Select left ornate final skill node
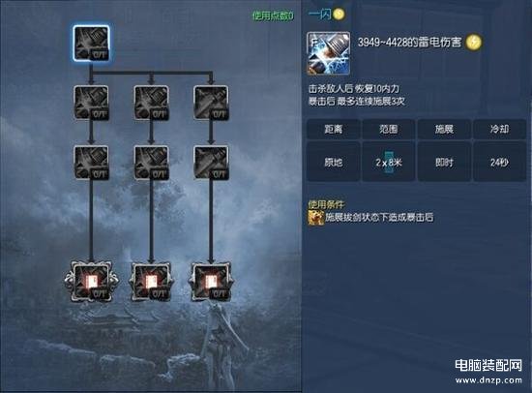This screenshot has height=393, width=532. 91,282
